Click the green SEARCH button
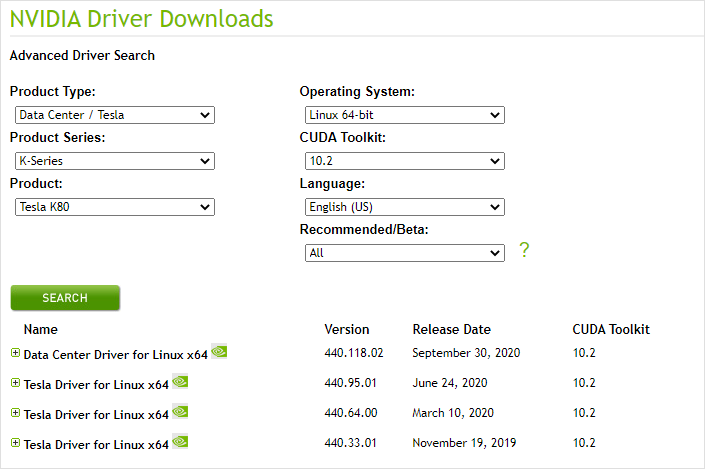 65,298
